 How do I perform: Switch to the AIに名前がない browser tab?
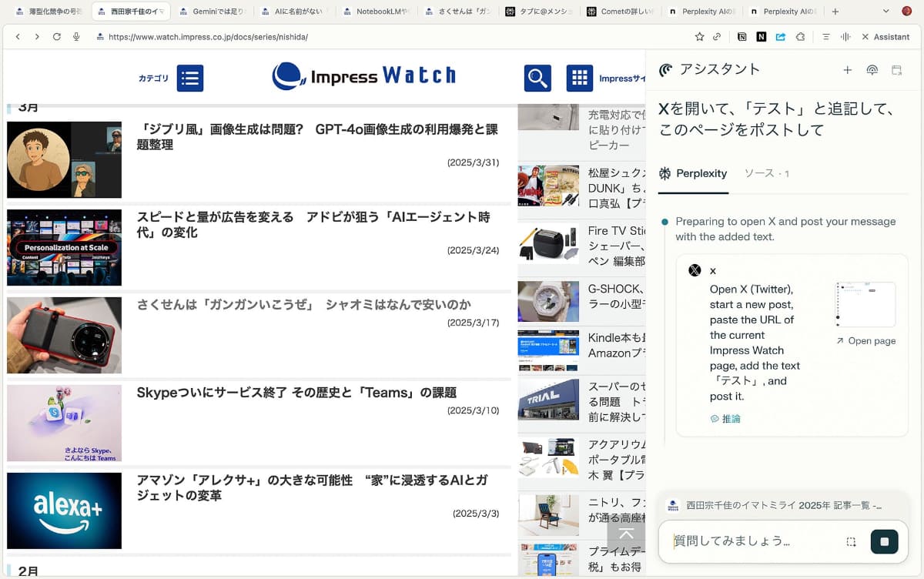pyautogui.click(x=293, y=12)
